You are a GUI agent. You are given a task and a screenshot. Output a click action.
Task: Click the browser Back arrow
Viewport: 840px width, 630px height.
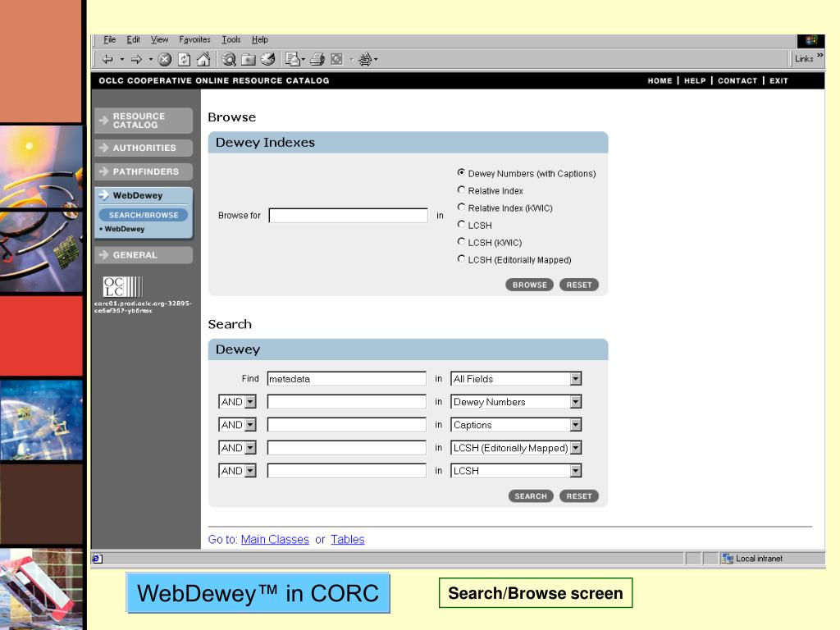[107, 59]
